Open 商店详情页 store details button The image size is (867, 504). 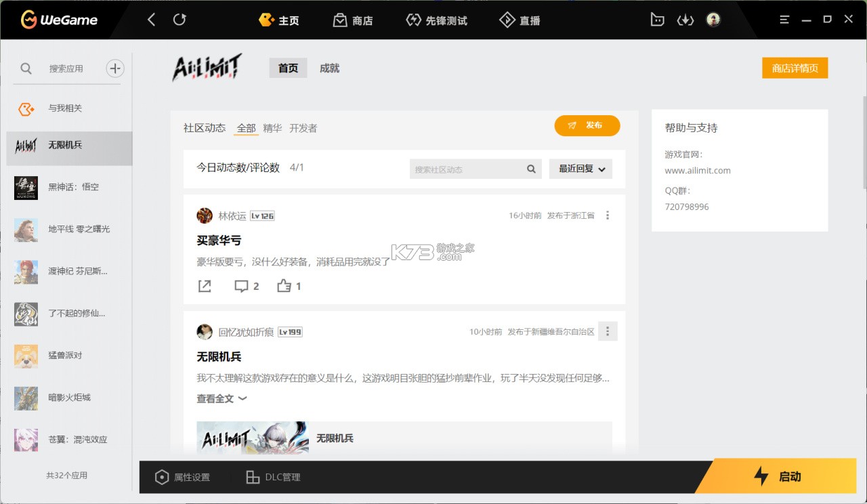pyautogui.click(x=795, y=68)
